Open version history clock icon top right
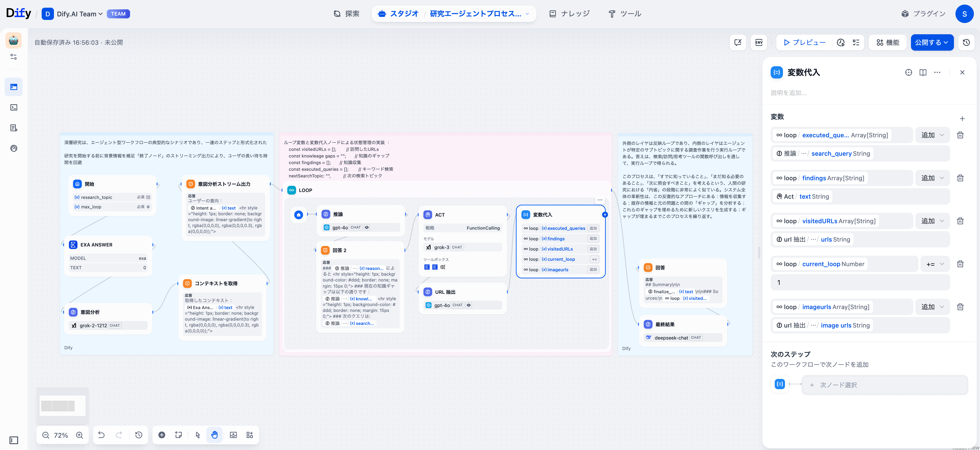Viewport: 980px width, 450px height. tap(966, 43)
